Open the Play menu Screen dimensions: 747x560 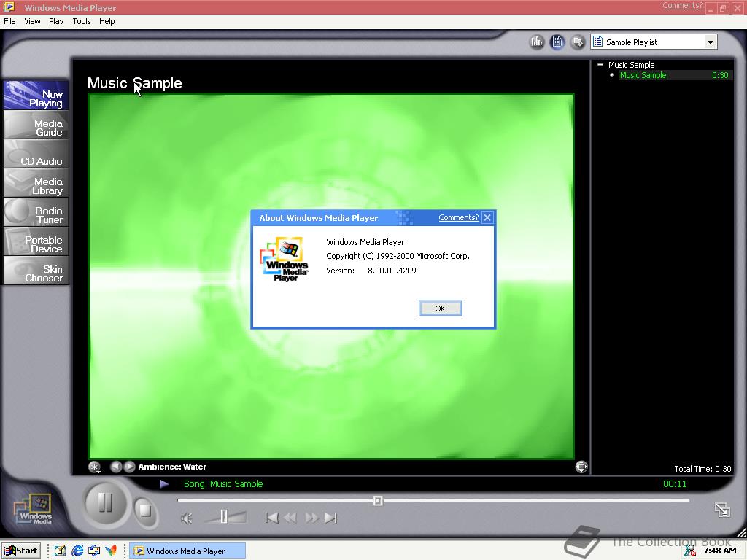[56, 21]
